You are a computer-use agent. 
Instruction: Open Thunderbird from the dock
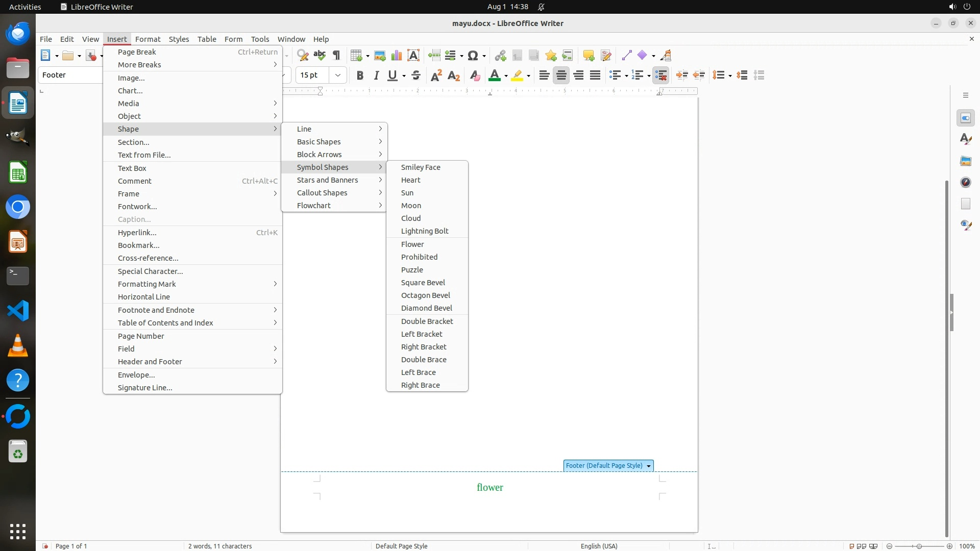[18, 34]
